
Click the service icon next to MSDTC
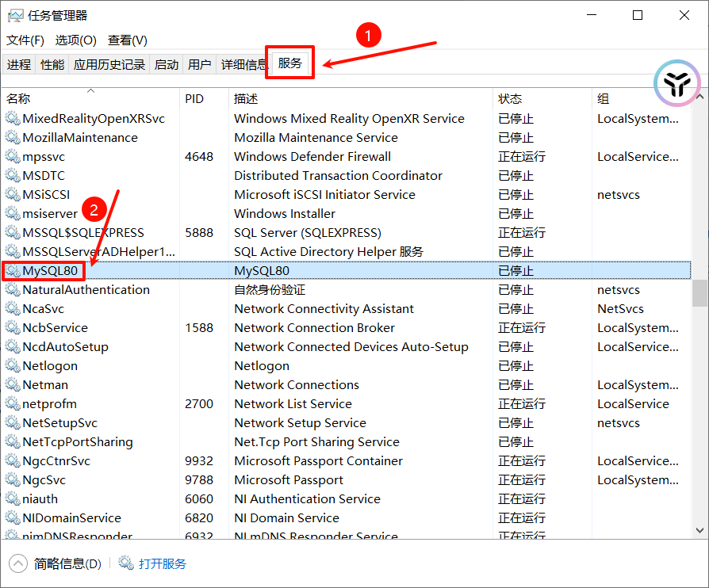tap(13, 175)
